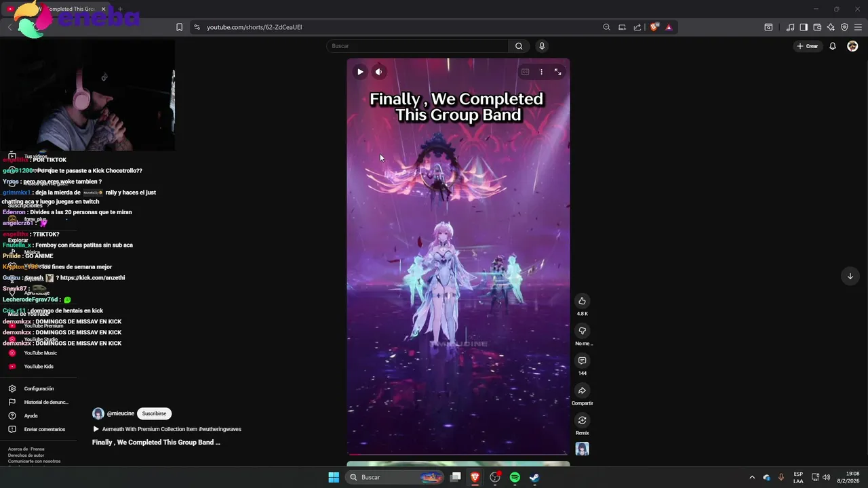
Task: Open the Brave Wallet icon
Action: pos(817,27)
